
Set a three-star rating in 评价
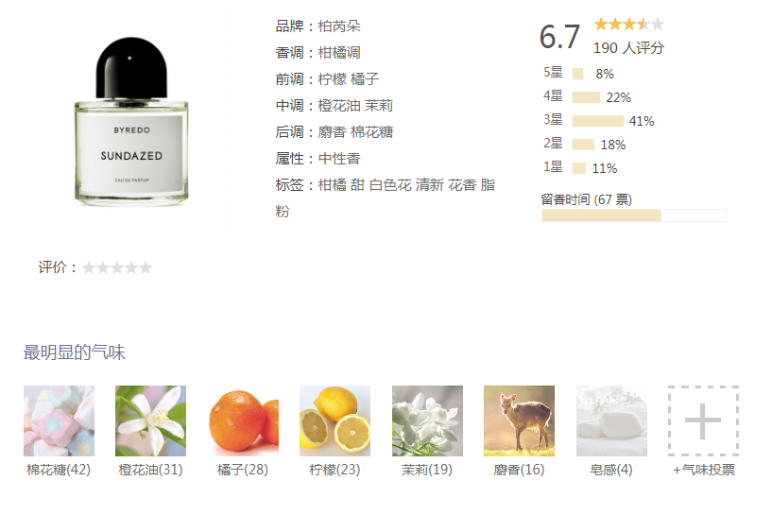(x=117, y=267)
